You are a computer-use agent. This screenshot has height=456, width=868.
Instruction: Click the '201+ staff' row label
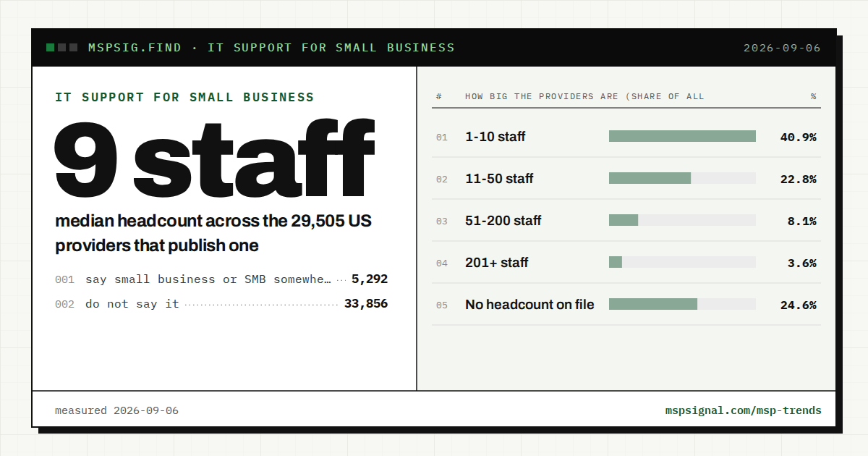tap(497, 263)
